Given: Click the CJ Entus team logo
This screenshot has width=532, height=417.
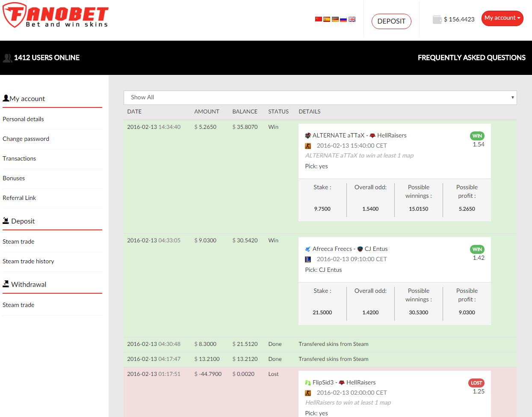Looking at the screenshot, I should [x=360, y=249].
